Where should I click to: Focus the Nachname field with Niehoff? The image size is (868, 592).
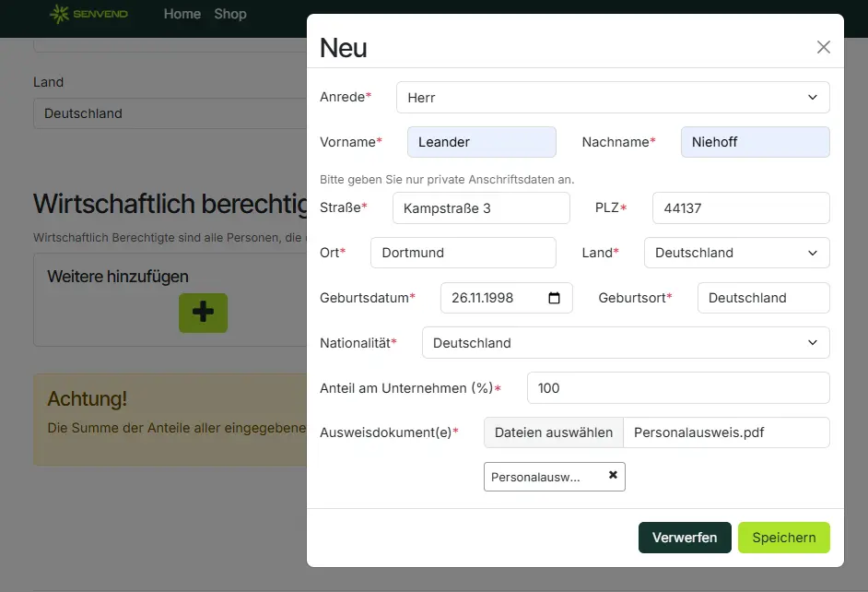(755, 142)
